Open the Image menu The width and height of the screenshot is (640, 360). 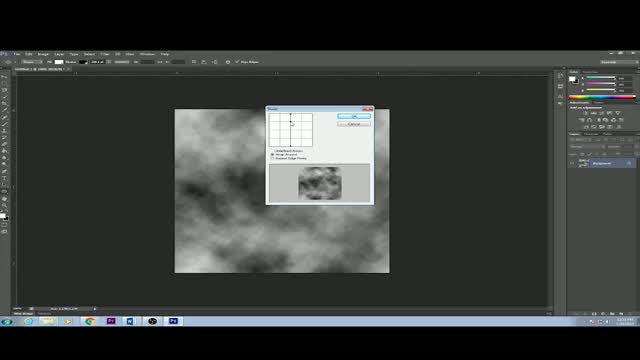(x=43, y=54)
